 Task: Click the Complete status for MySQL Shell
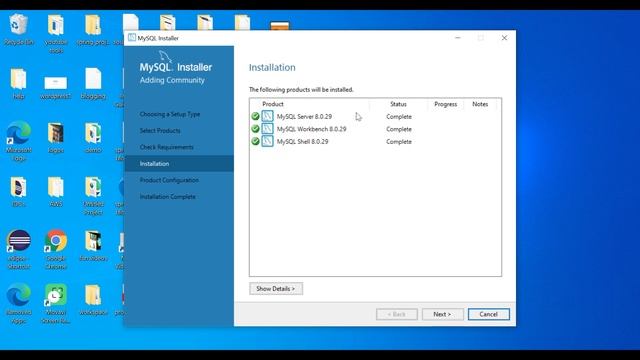399,142
